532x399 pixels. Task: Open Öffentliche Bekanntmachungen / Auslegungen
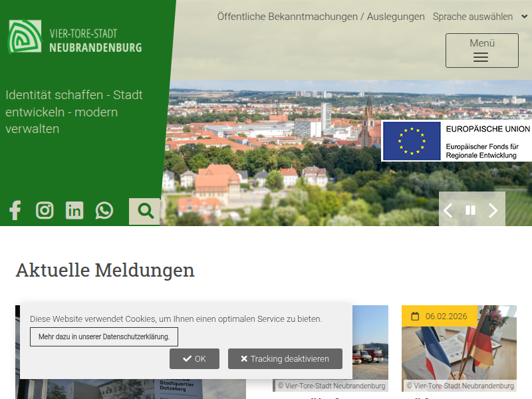(321, 17)
